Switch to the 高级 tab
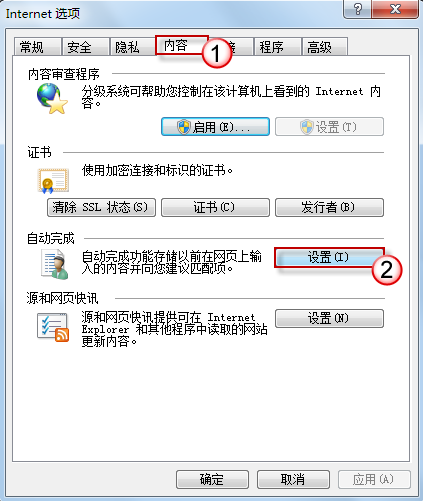 pos(325,46)
